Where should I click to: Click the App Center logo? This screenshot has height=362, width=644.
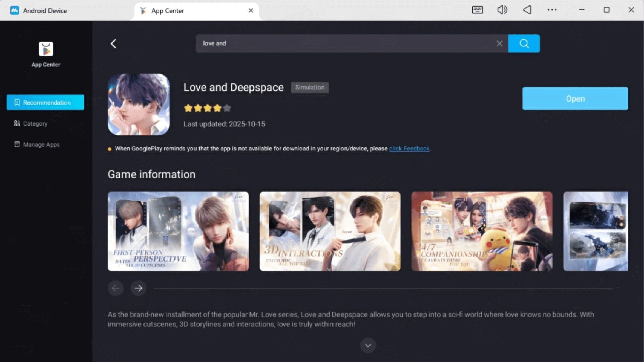(46, 49)
